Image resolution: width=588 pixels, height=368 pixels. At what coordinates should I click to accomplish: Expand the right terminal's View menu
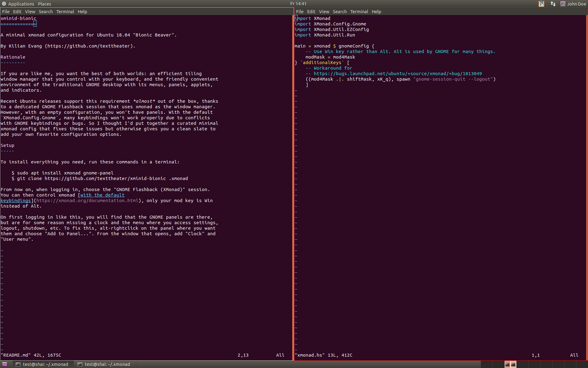pos(324,12)
